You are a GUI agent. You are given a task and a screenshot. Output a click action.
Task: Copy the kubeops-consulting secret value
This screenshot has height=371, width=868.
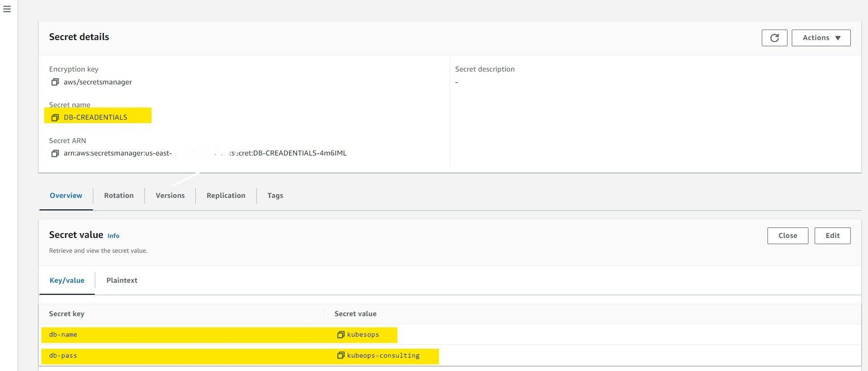(x=341, y=355)
